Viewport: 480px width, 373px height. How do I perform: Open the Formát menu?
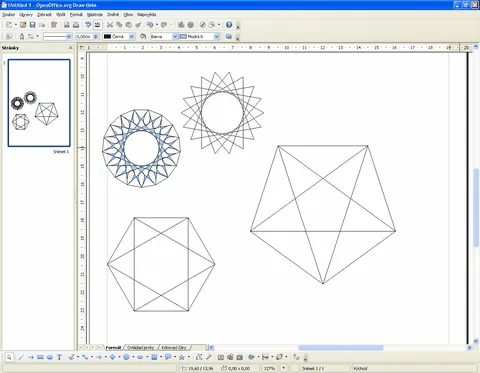(x=76, y=15)
